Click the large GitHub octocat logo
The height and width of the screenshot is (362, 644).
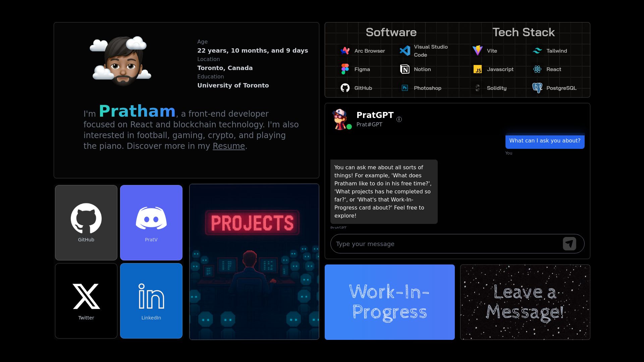coord(86,218)
